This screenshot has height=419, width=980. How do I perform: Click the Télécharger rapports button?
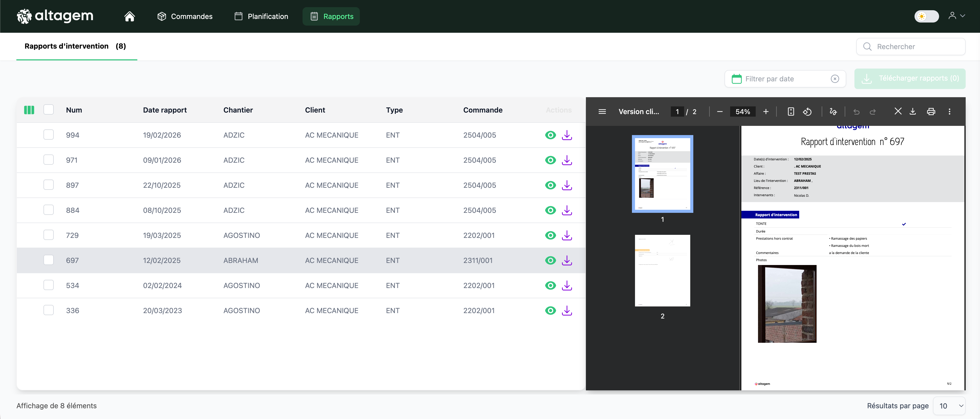coord(910,79)
